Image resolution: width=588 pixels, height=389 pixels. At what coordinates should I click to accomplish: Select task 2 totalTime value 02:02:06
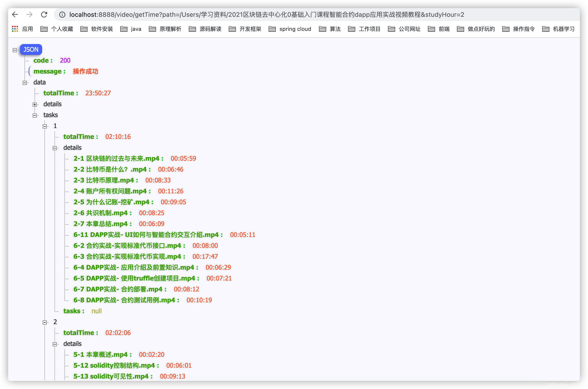pos(118,333)
